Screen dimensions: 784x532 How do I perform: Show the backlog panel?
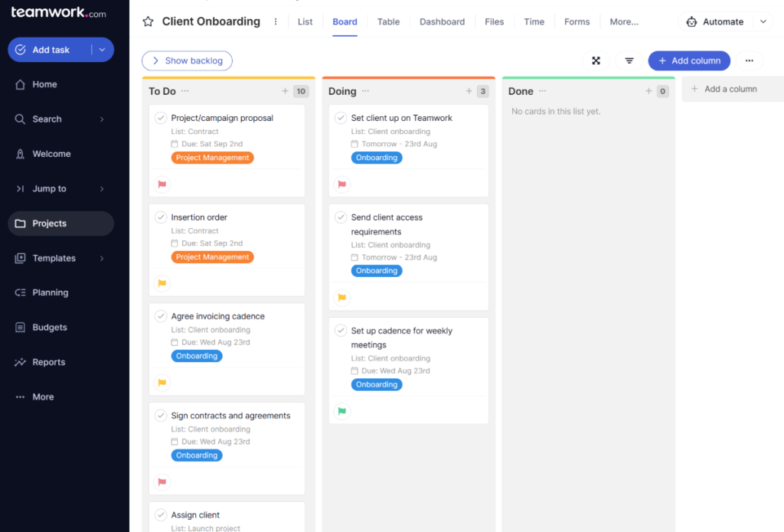click(x=187, y=60)
